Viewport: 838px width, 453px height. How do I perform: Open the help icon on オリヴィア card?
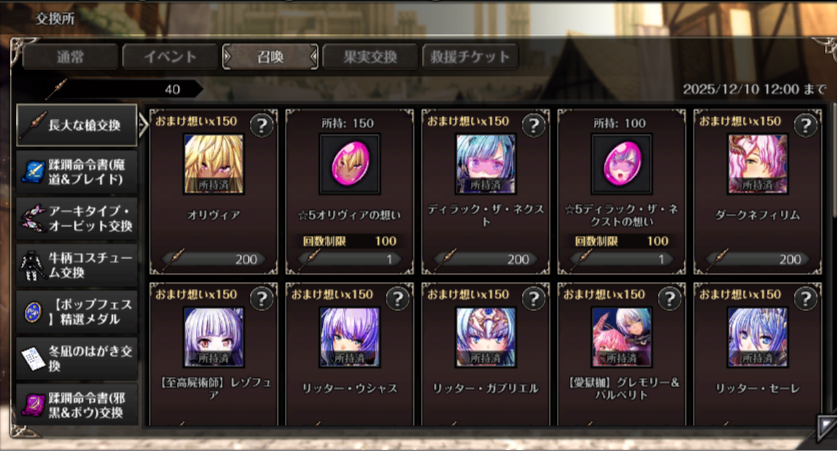pos(262,126)
